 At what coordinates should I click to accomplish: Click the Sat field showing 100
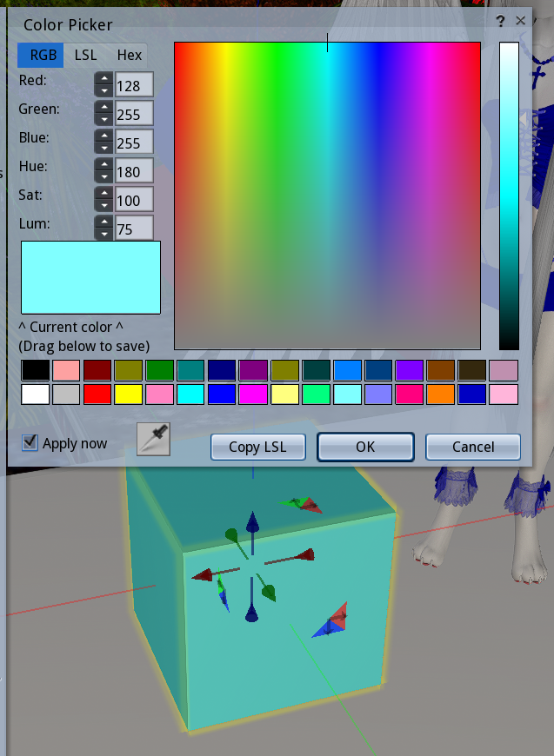[x=134, y=200]
